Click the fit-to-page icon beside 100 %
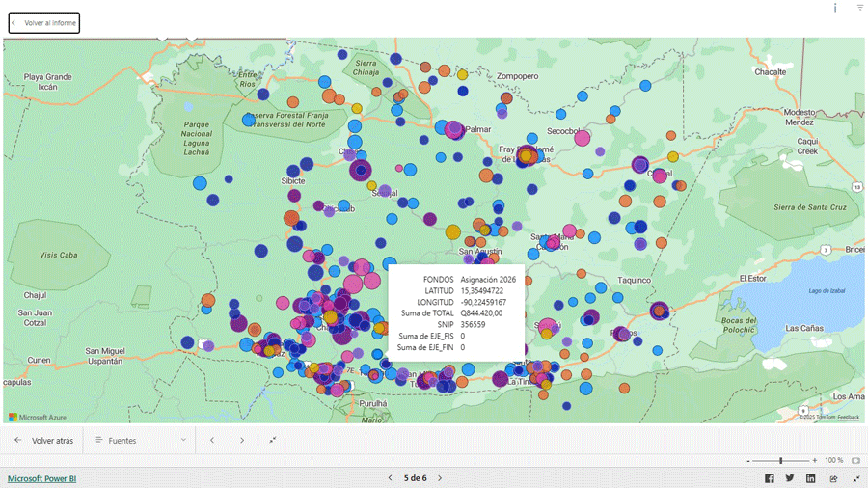 pyautogui.click(x=855, y=461)
